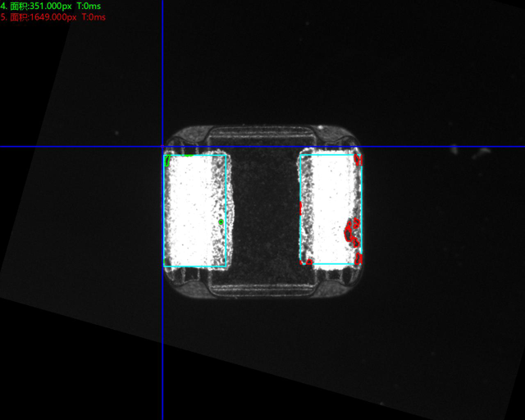525x420 pixels.
Task: Click red defect at right ROI's bottom-right corner
Action: click(358, 258)
